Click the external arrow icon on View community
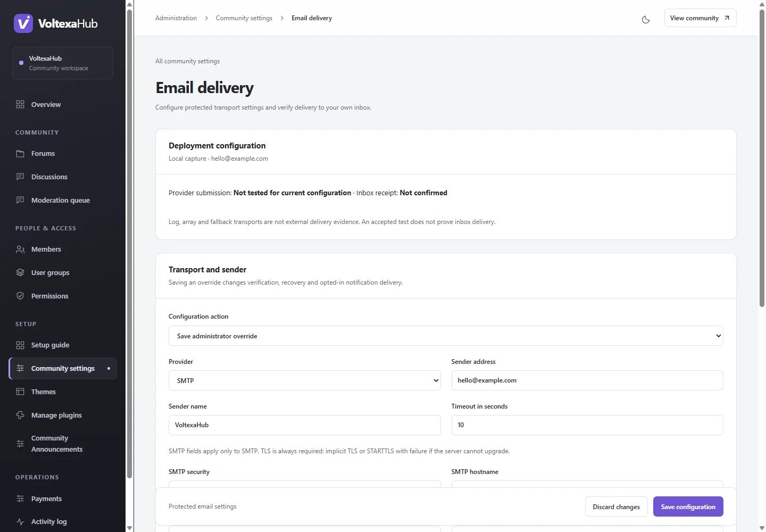 727,18
